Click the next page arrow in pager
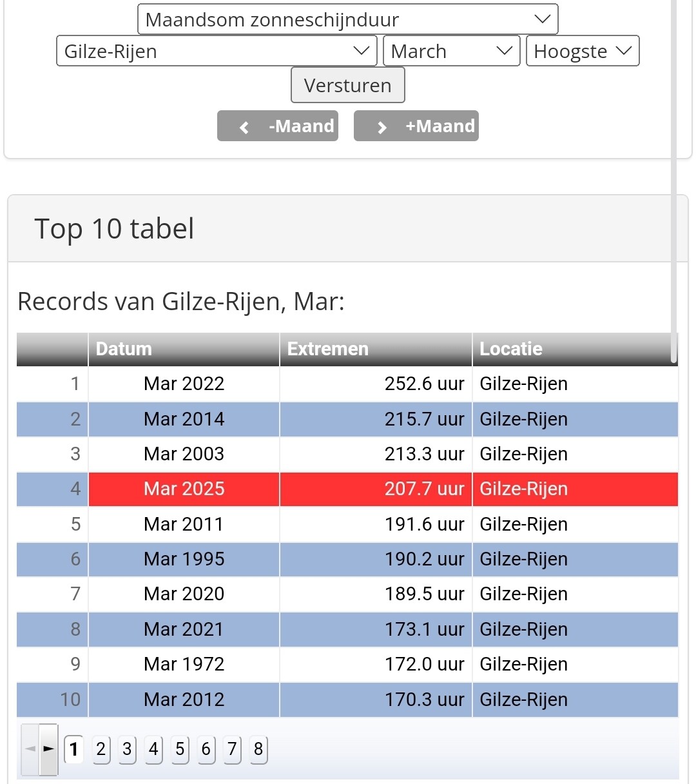This screenshot has height=784, width=696. pyautogui.click(x=48, y=749)
